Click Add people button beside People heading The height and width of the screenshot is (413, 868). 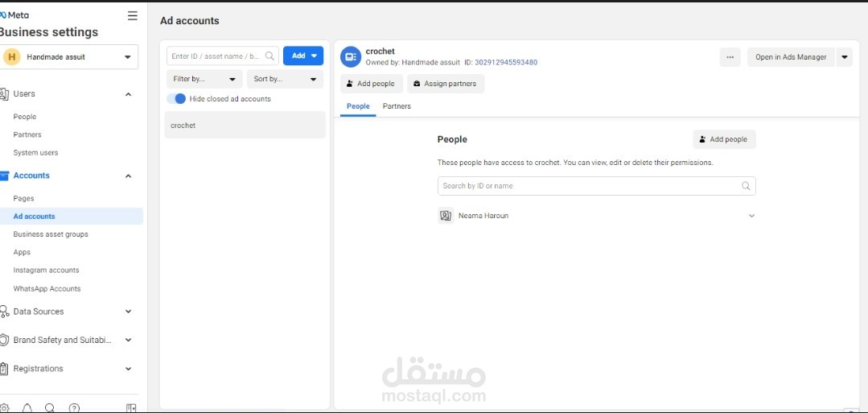[x=724, y=140]
